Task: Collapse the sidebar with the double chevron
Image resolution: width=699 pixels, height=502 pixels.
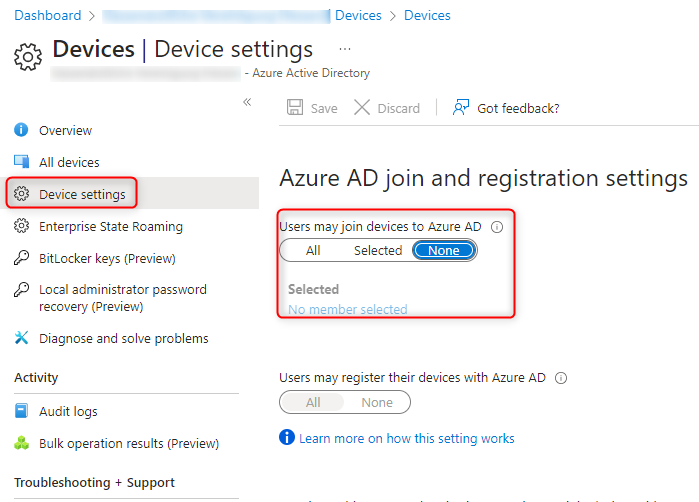Action: coord(247,102)
